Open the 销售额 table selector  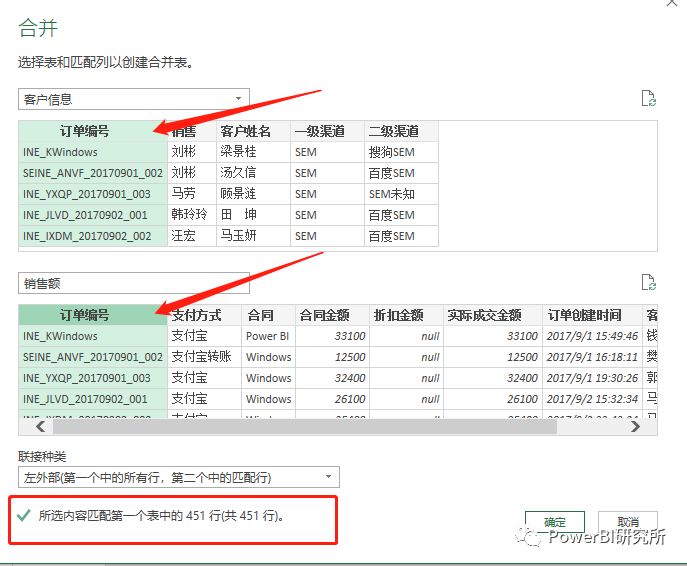click(134, 283)
